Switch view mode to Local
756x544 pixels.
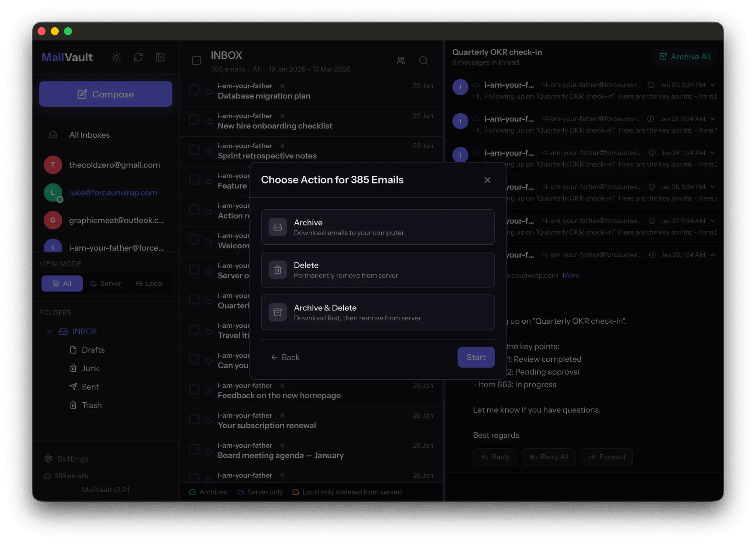(149, 283)
